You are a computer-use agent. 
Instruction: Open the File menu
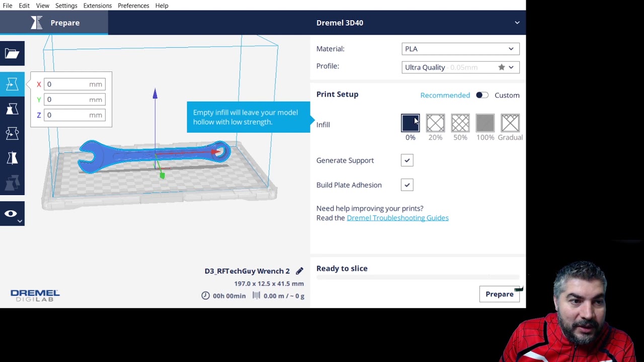pyautogui.click(x=8, y=6)
